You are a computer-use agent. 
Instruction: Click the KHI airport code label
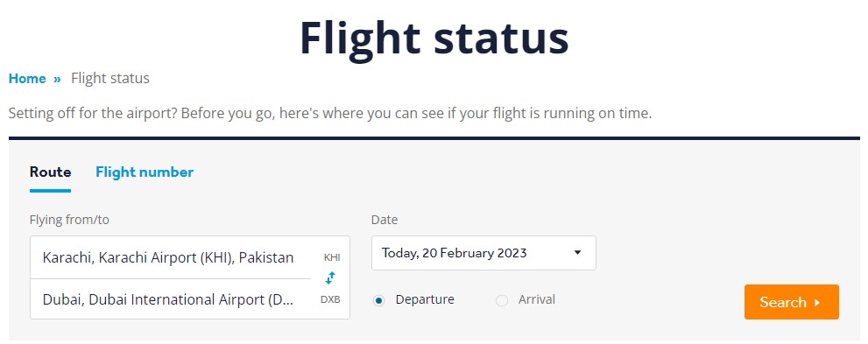click(x=332, y=257)
